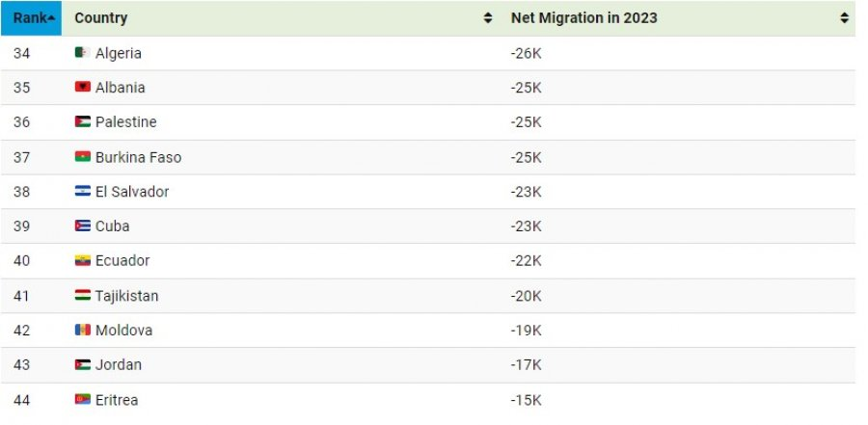The height and width of the screenshot is (425, 868).
Task: Click the Moldova flag icon
Action: click(83, 330)
